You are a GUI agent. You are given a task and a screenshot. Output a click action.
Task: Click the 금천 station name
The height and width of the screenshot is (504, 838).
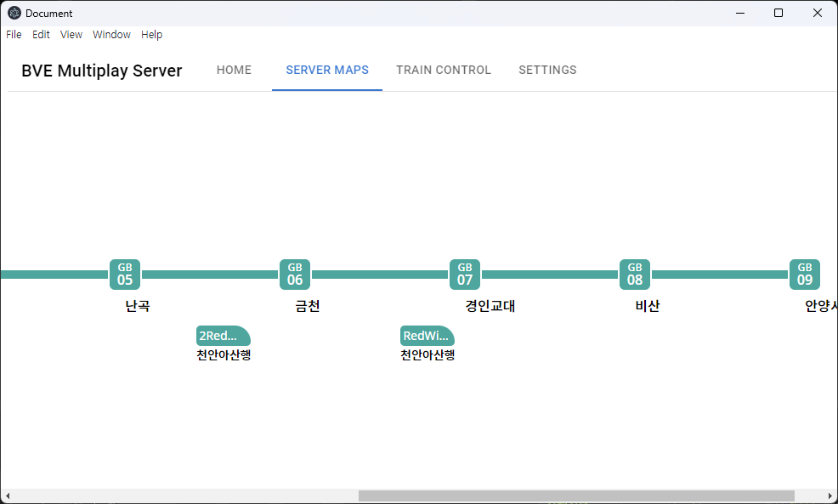coord(308,306)
